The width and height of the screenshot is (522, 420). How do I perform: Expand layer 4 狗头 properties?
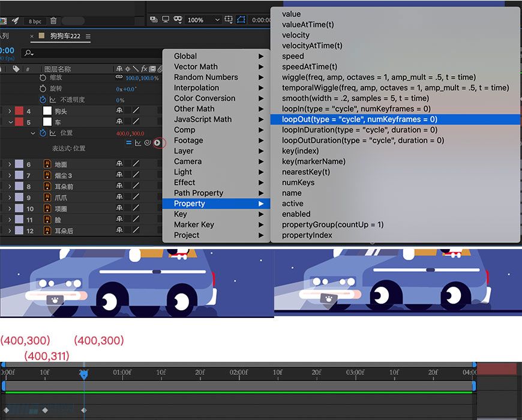pyautogui.click(x=10, y=111)
